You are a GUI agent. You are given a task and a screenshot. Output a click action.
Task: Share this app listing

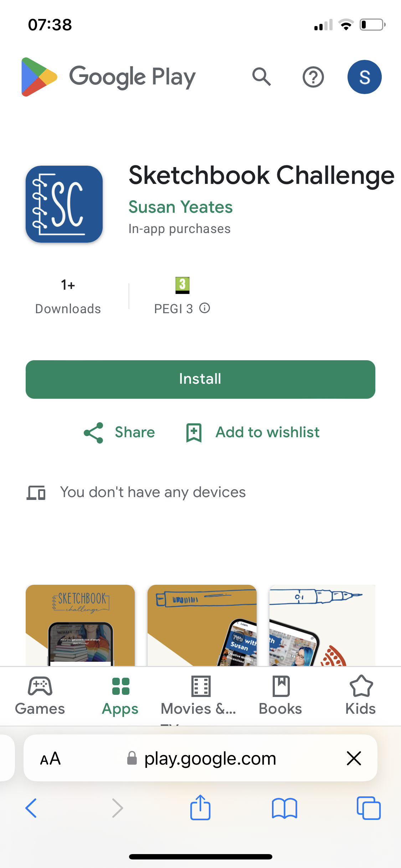point(119,433)
